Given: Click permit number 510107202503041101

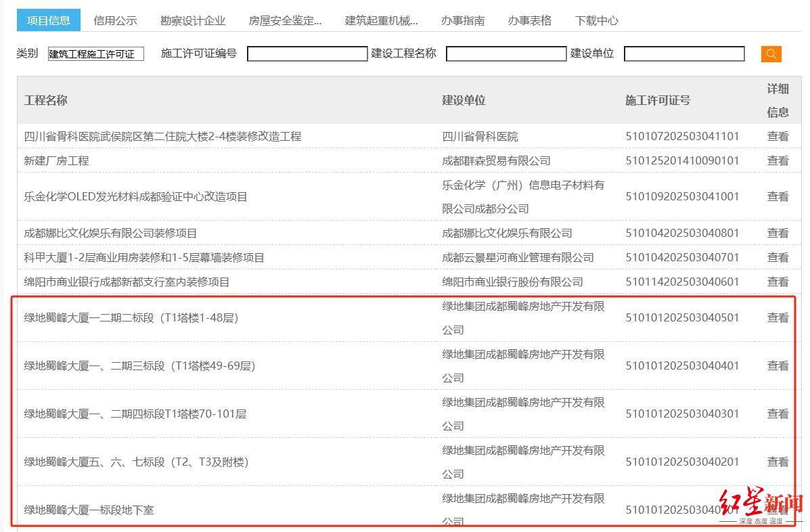Looking at the screenshot, I should point(682,136).
